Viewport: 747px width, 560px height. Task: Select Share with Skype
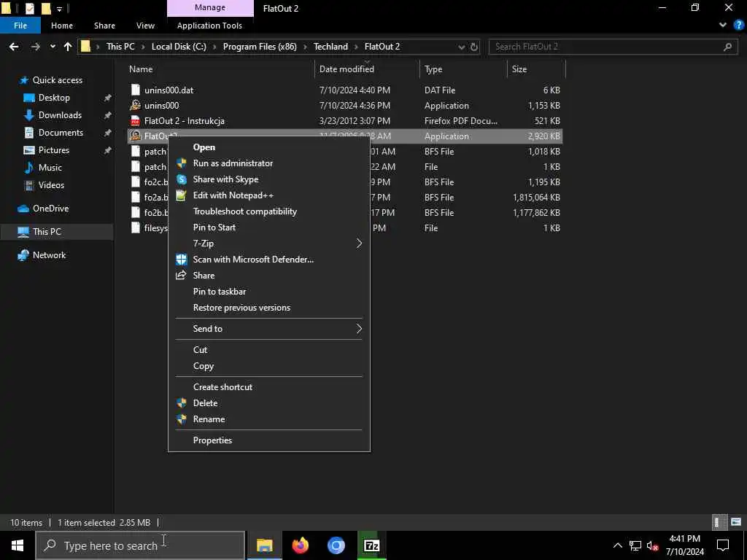point(268,179)
